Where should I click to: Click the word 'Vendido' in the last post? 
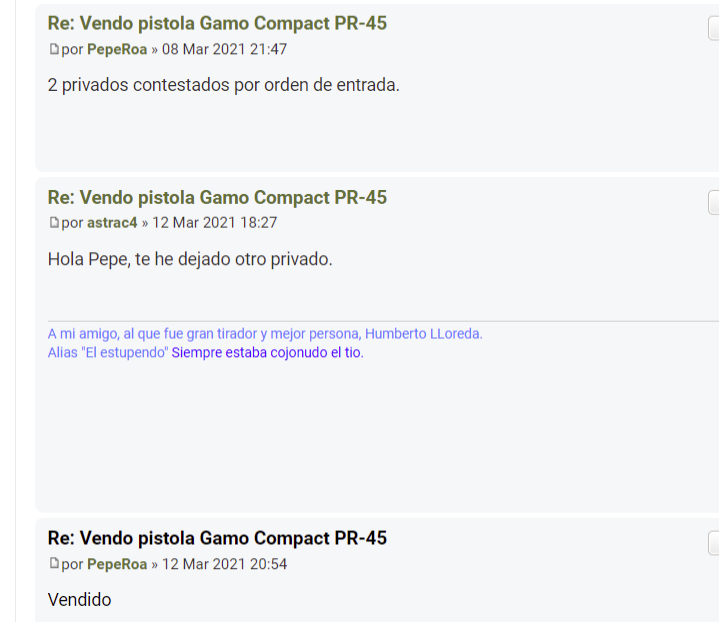point(80,600)
